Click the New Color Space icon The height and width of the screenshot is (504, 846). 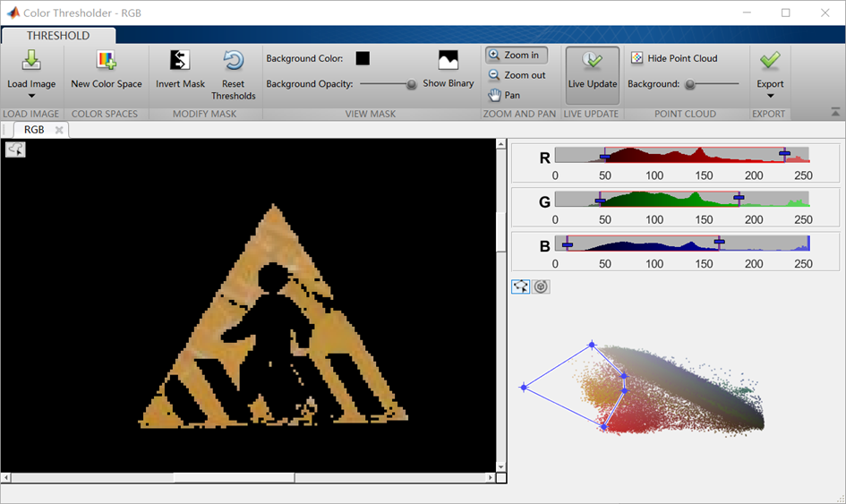coord(107,60)
